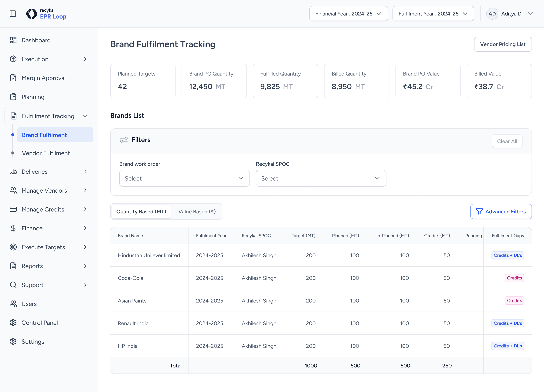The image size is (544, 392).
Task: Open the Financial Year dropdown
Action: pos(348,14)
